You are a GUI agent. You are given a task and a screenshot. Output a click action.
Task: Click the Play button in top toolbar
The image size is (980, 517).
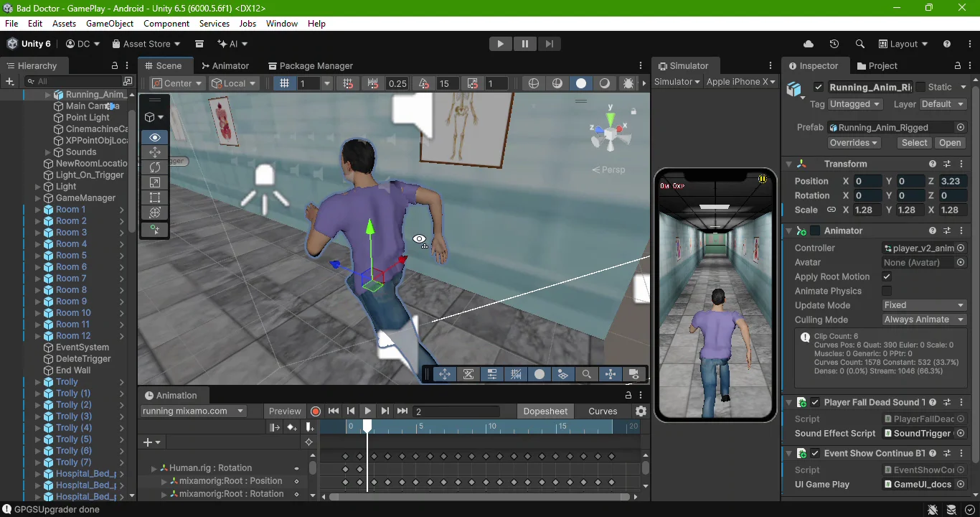point(500,44)
